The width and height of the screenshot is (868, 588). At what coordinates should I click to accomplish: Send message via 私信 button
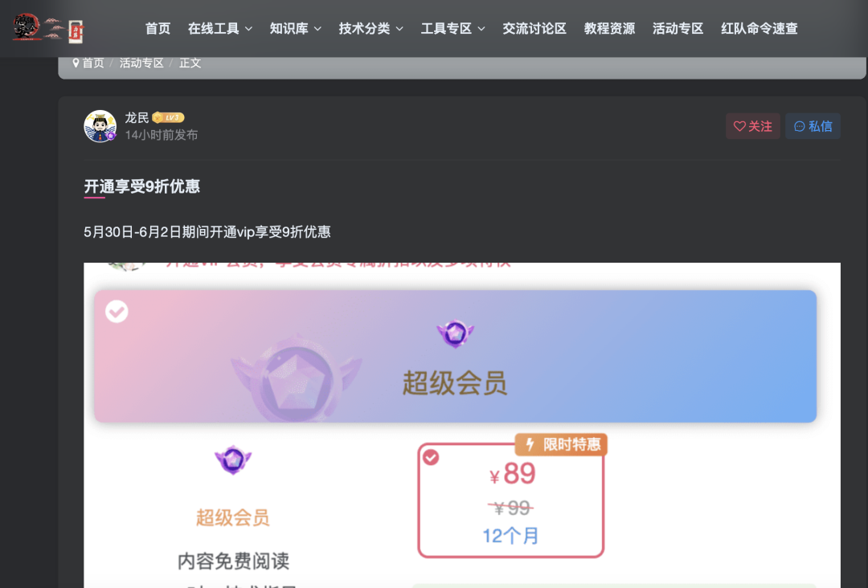(x=813, y=126)
